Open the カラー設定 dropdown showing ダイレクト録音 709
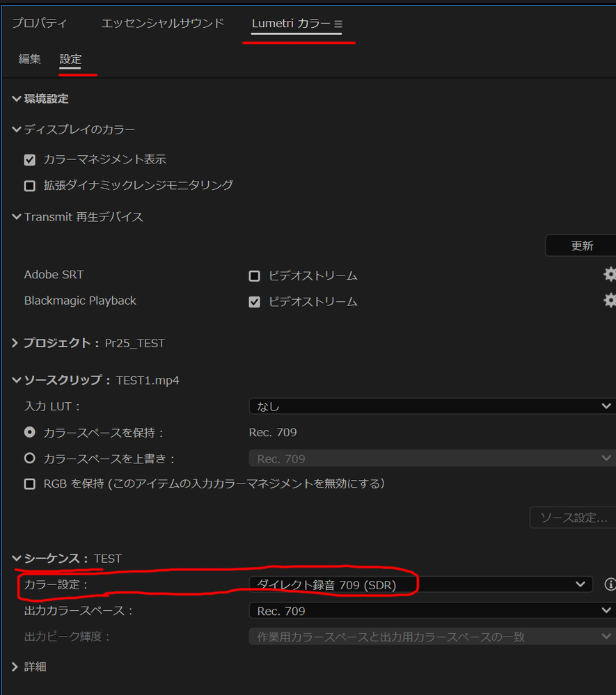Viewport: 616px width, 695px height. click(x=432, y=584)
